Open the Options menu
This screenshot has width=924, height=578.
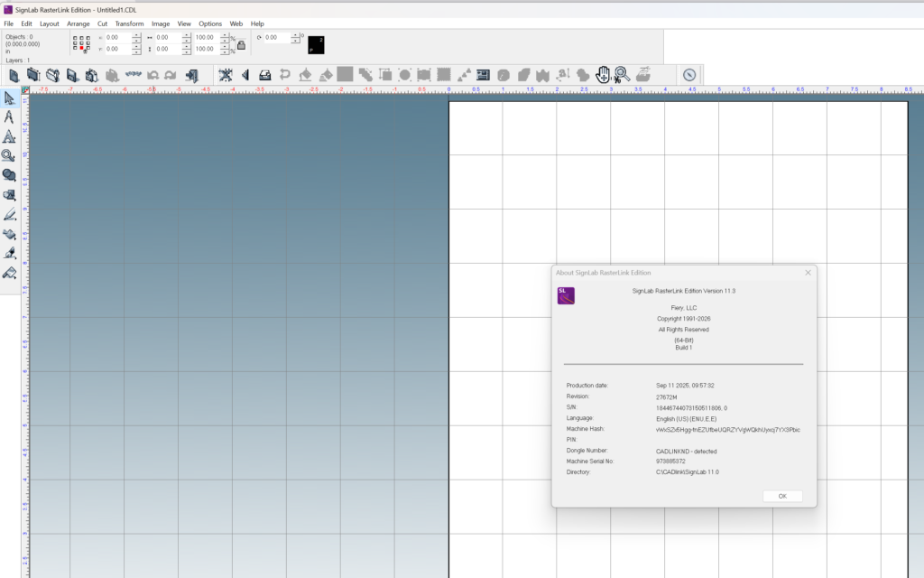[210, 23]
